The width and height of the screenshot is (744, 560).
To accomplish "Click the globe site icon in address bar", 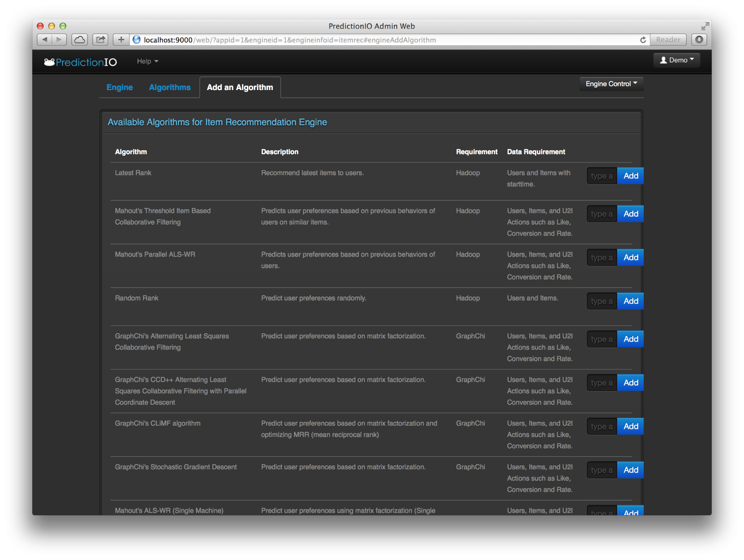I will pos(137,39).
